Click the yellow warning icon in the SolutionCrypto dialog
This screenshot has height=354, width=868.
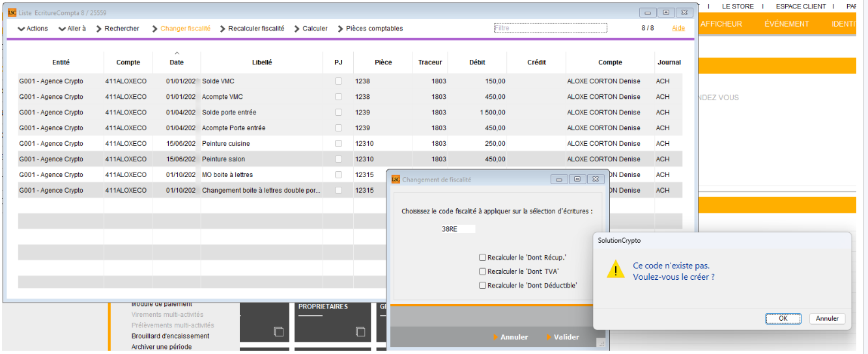[615, 270]
